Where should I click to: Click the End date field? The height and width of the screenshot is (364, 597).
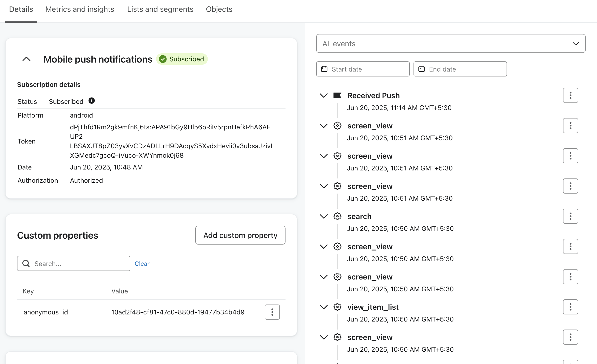pos(460,69)
